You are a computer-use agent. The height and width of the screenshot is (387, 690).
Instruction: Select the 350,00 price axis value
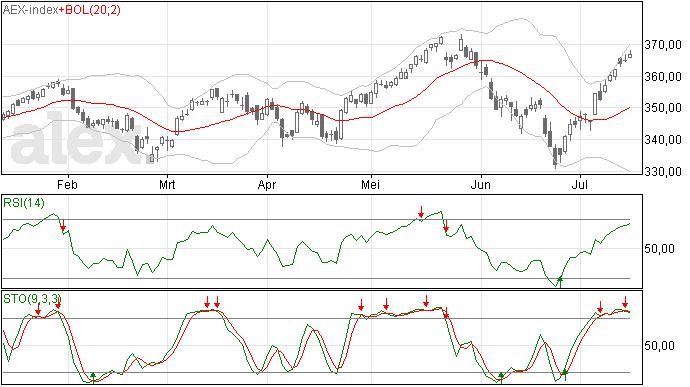[663, 108]
